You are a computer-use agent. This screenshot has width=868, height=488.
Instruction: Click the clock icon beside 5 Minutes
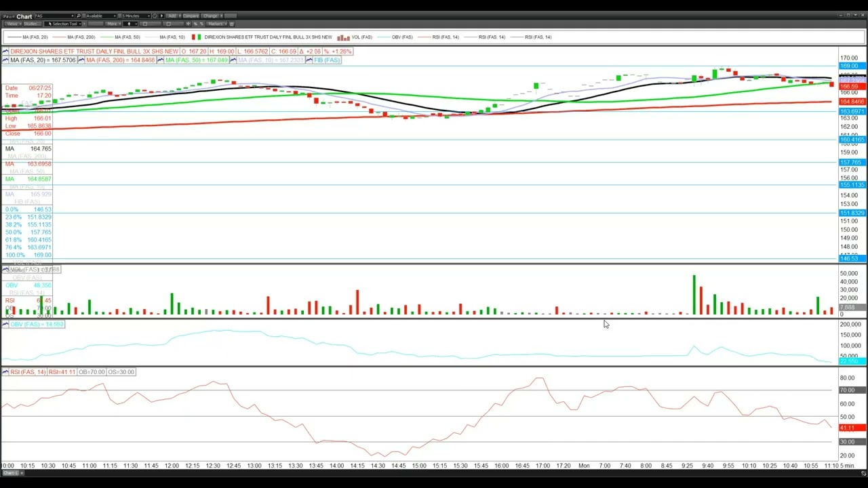coord(155,16)
